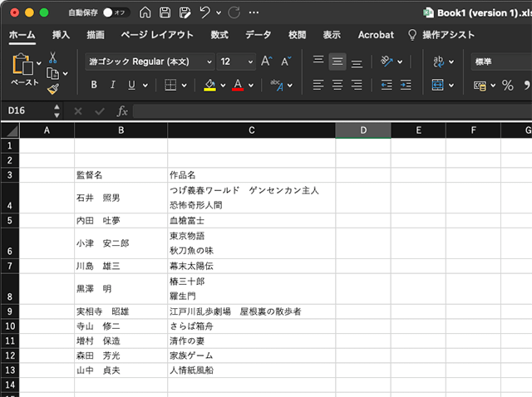Viewport: 532px width, 397px height.
Task: Click the insert function fx icon
Action: coord(122,111)
